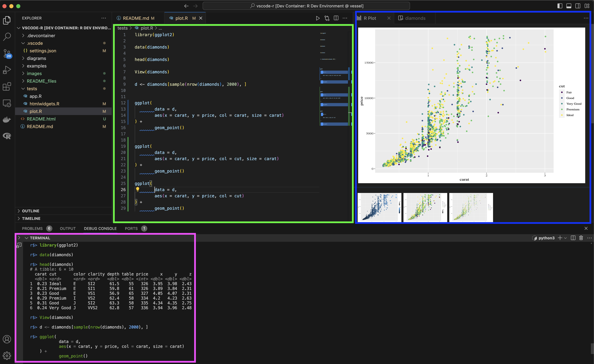Viewport: 594px width, 364px height.
Task: Open the R extension sidebar icon
Action: pos(7,136)
